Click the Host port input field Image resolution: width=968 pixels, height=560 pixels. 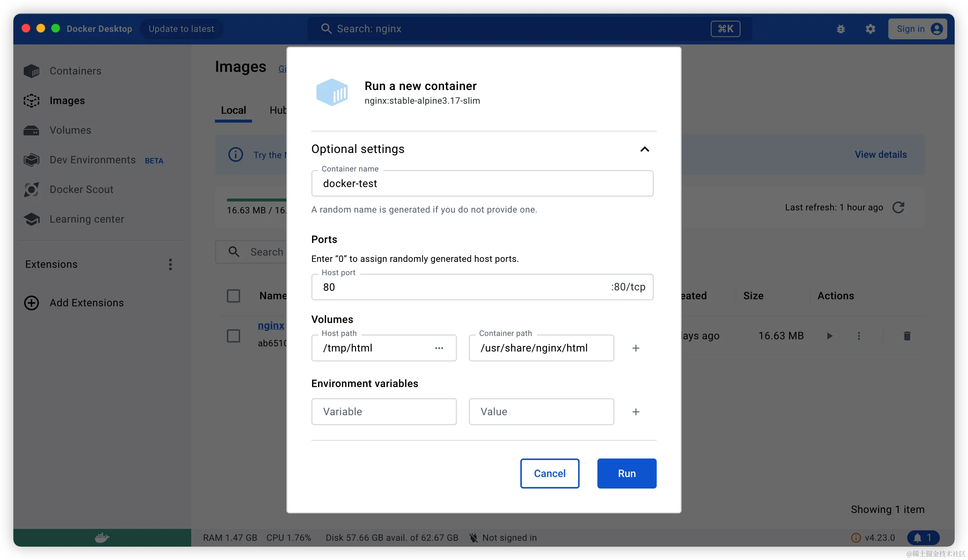coord(461,287)
